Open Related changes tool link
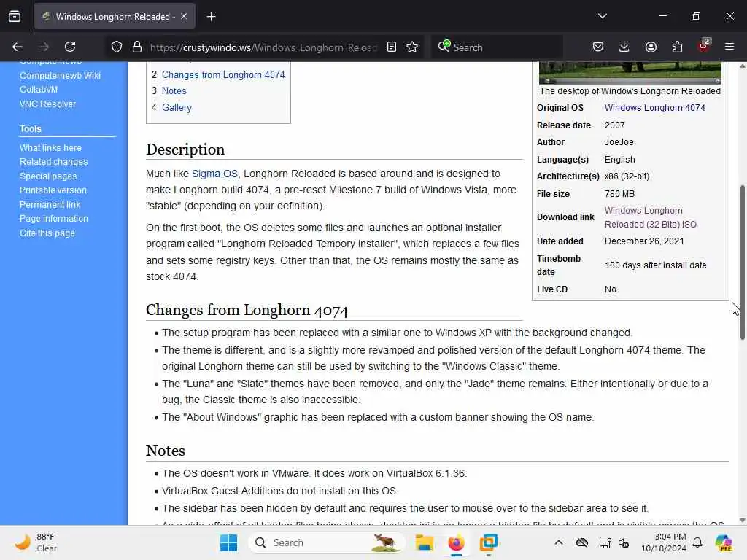Screen dimensions: 747x560 [53, 162]
